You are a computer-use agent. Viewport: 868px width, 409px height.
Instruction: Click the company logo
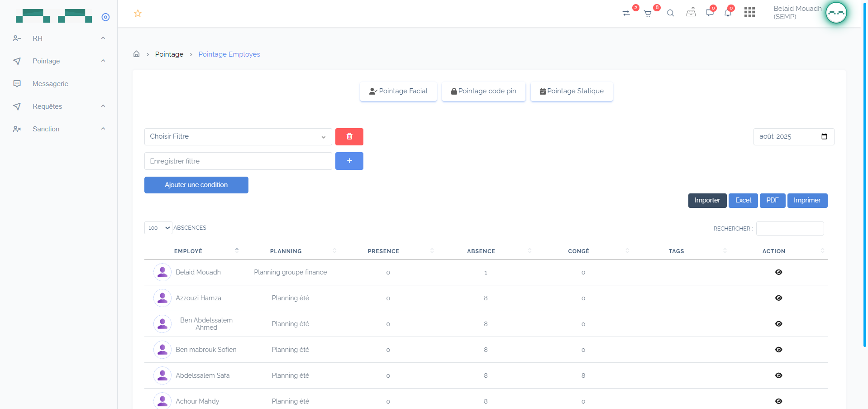pos(54,16)
